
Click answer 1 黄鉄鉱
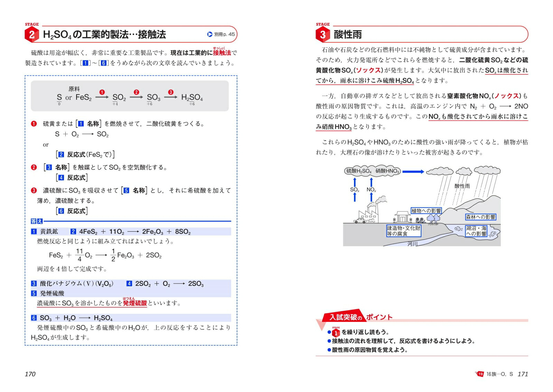[x=45, y=231]
